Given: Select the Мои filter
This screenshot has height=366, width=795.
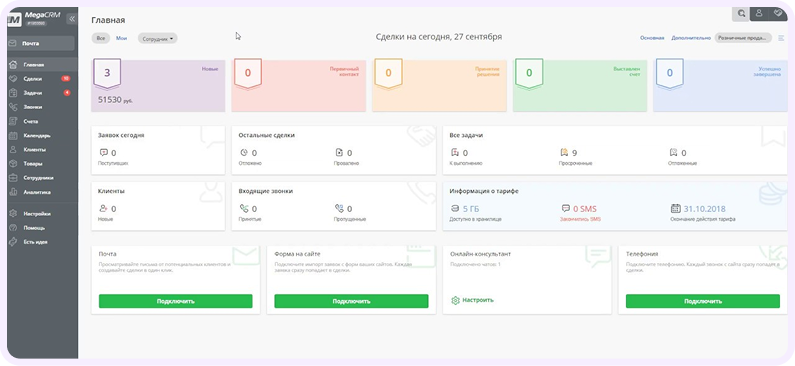Looking at the screenshot, I should [122, 38].
